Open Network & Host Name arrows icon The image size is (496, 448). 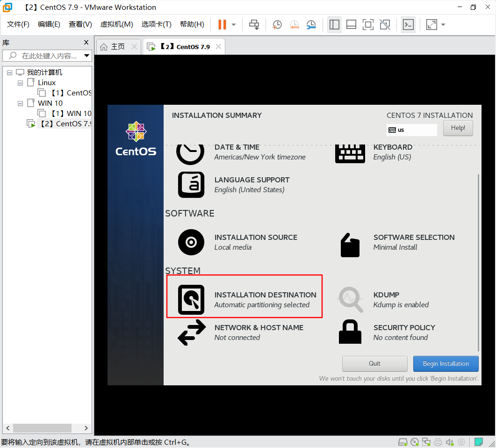pyautogui.click(x=192, y=332)
